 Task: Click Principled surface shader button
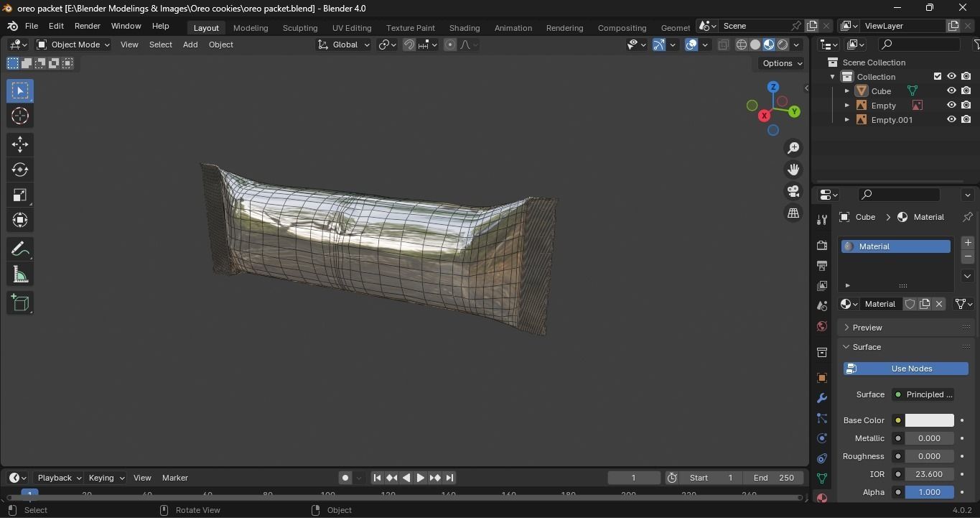(x=923, y=394)
